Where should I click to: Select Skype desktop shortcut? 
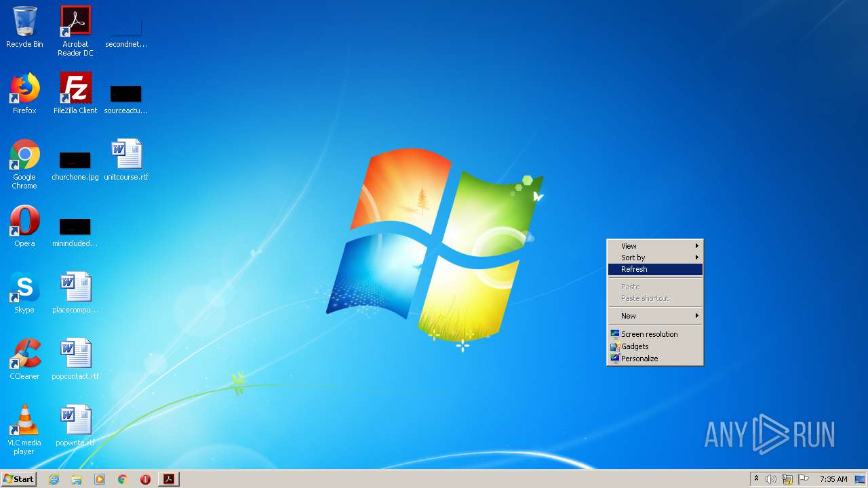coord(24,293)
